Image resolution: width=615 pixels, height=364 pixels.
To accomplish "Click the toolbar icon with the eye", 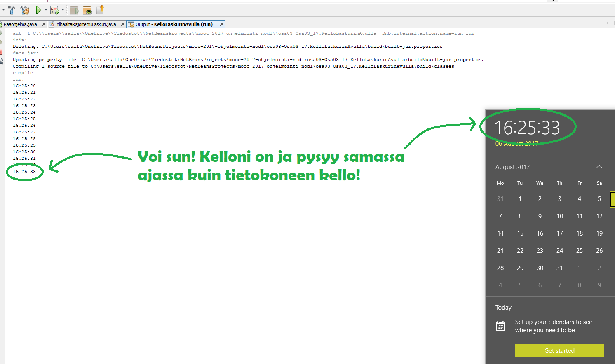I will [87, 10].
